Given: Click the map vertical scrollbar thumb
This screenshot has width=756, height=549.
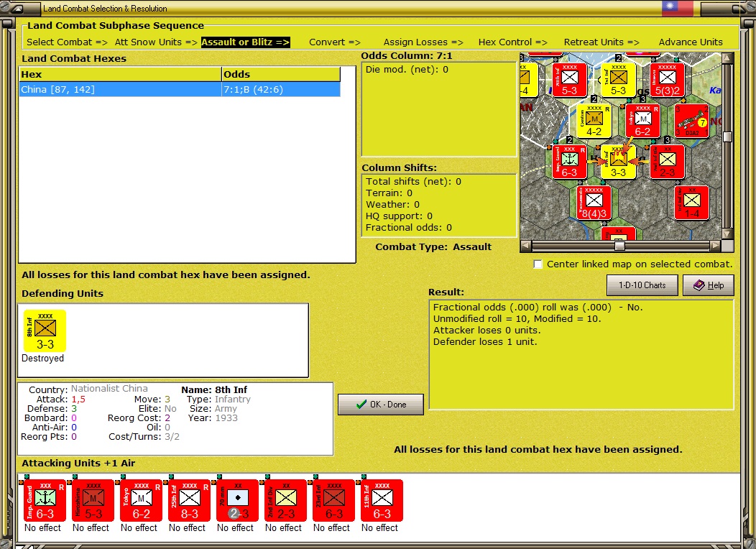Looking at the screenshot, I should [x=727, y=137].
